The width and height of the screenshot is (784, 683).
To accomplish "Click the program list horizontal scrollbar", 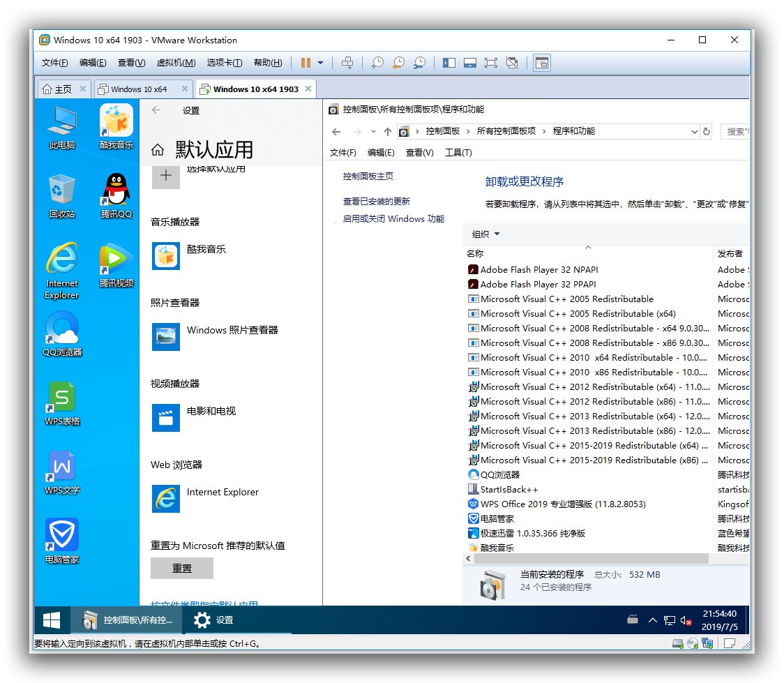I will pyautogui.click(x=591, y=559).
